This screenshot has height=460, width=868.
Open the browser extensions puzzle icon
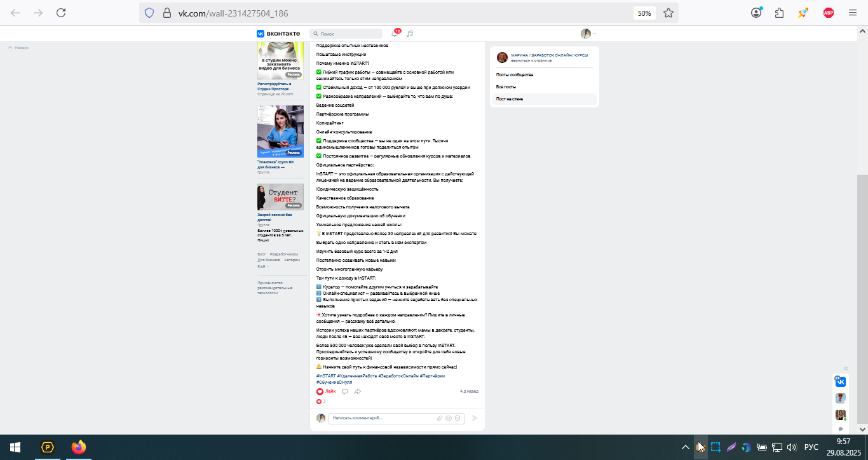(x=780, y=13)
